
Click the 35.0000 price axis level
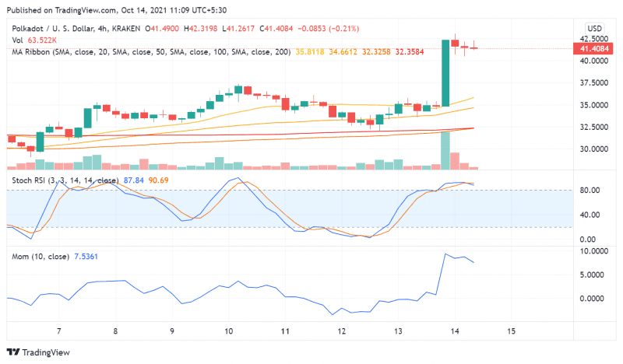594,105
